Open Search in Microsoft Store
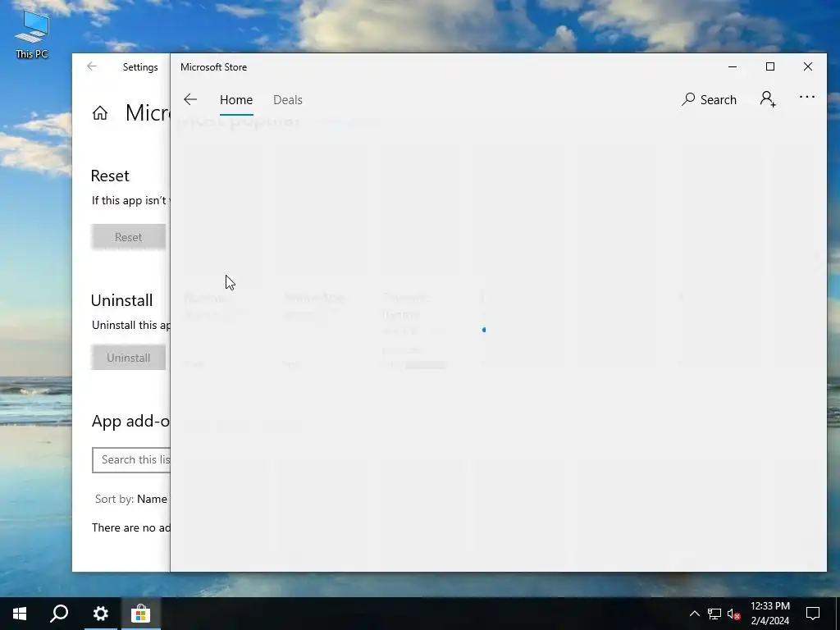This screenshot has height=630, width=840. [x=709, y=99]
